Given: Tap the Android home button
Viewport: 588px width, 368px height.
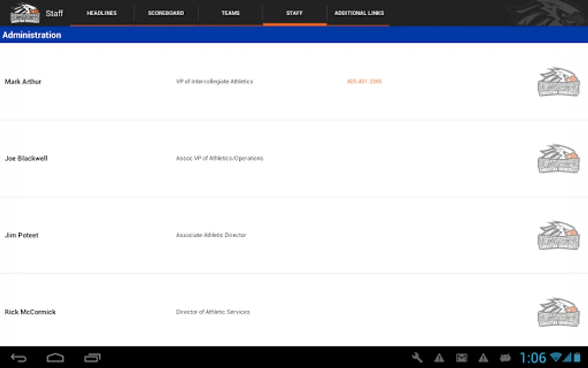Looking at the screenshot, I should click(55, 358).
